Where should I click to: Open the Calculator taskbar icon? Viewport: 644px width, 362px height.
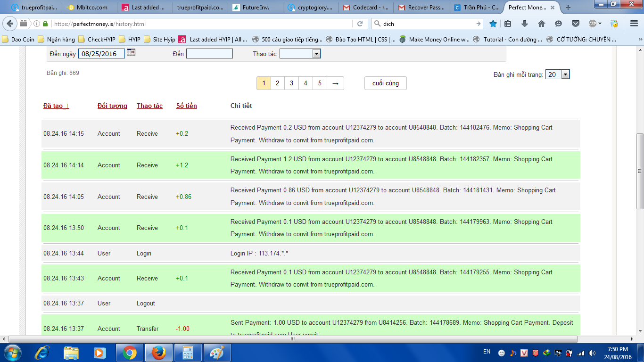tap(188, 353)
